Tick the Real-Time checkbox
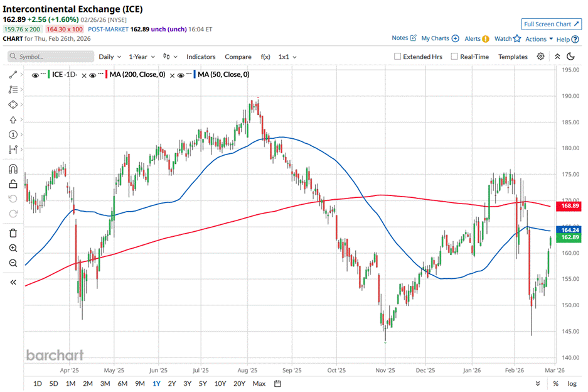588x392 pixels. click(454, 57)
